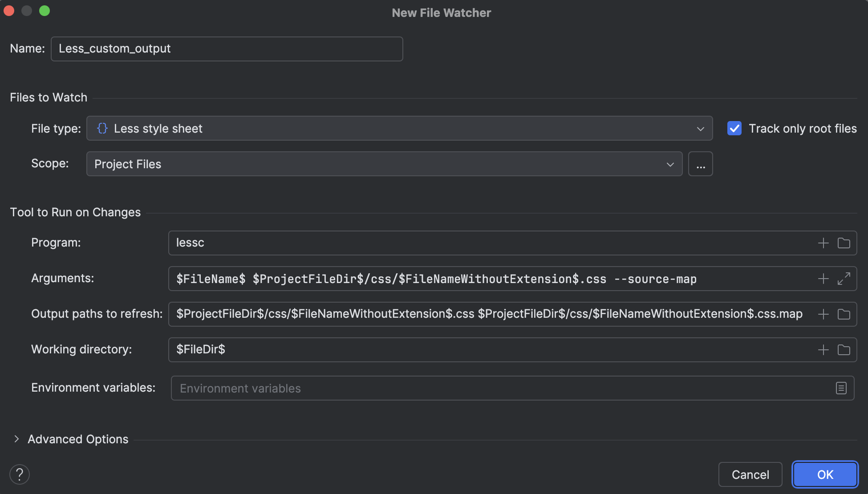868x494 pixels.
Task: Uncheck Track only root files
Action: click(734, 129)
